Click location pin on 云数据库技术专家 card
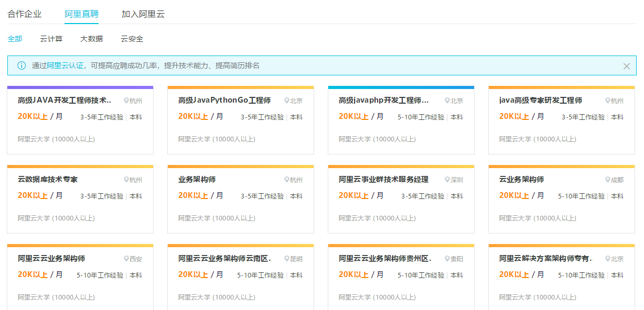This screenshot has width=644, height=310. click(126, 180)
